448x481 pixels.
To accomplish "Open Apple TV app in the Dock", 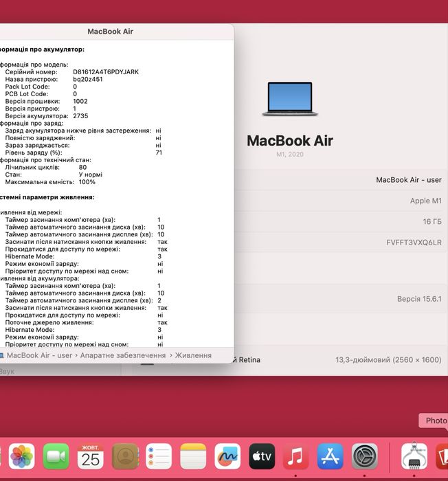I will tap(262, 456).
